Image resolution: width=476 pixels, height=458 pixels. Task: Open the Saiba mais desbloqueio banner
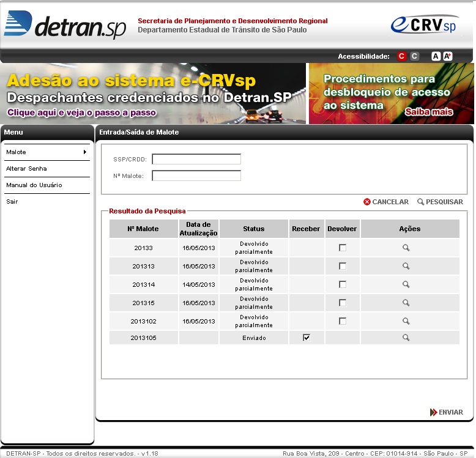point(392,94)
